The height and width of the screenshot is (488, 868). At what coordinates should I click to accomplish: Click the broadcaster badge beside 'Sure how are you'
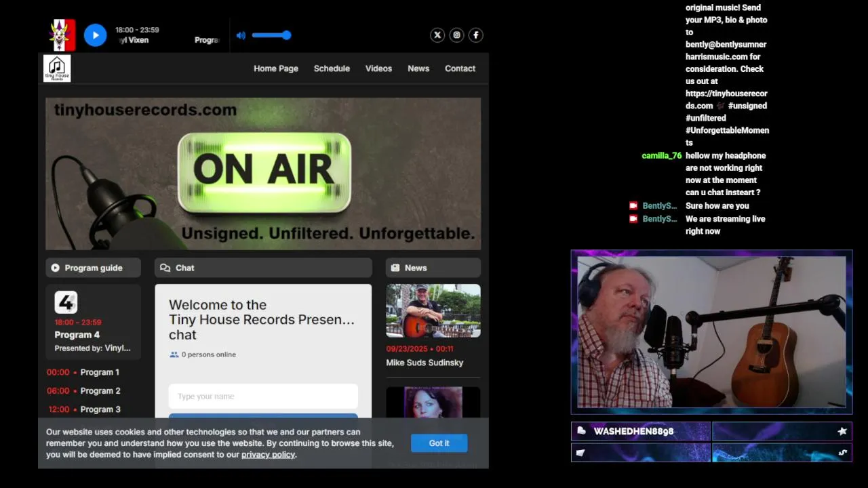tap(633, 206)
